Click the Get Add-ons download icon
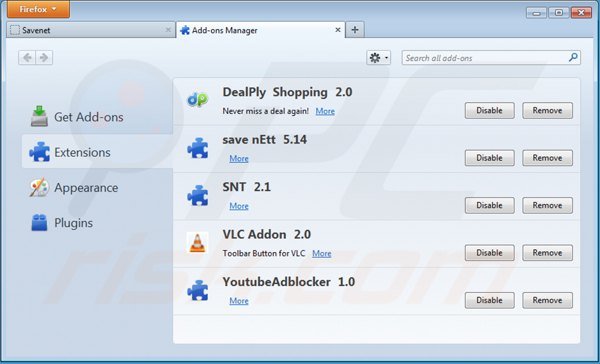 point(39,116)
